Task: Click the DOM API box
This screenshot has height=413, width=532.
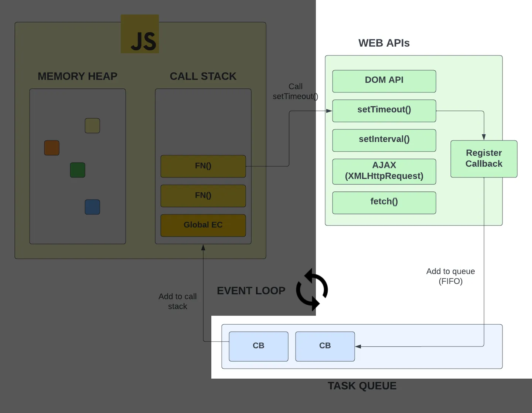Action: pos(384,81)
